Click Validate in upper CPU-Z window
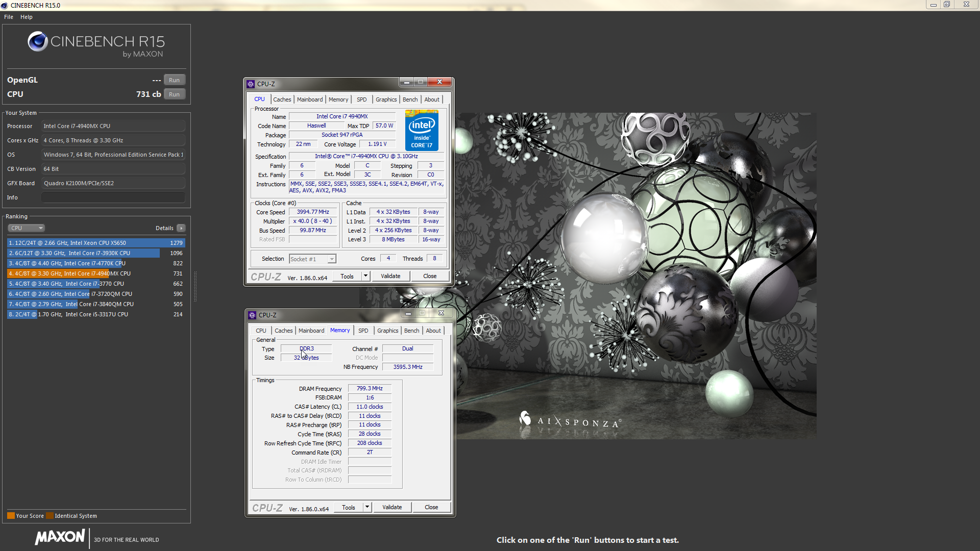Image resolution: width=980 pixels, height=551 pixels. coord(390,276)
